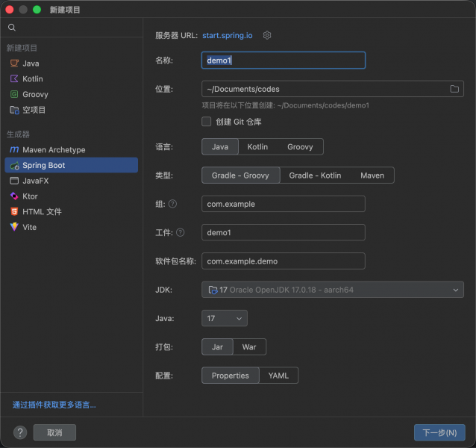
Task: Select JavaFX generator
Action: tap(72, 181)
